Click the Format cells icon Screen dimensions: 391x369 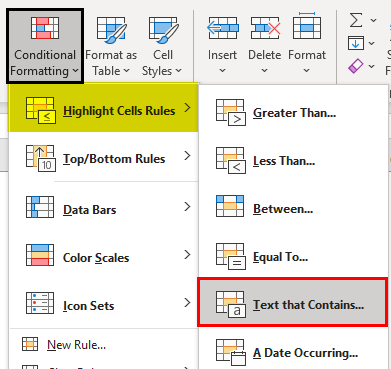tap(307, 26)
